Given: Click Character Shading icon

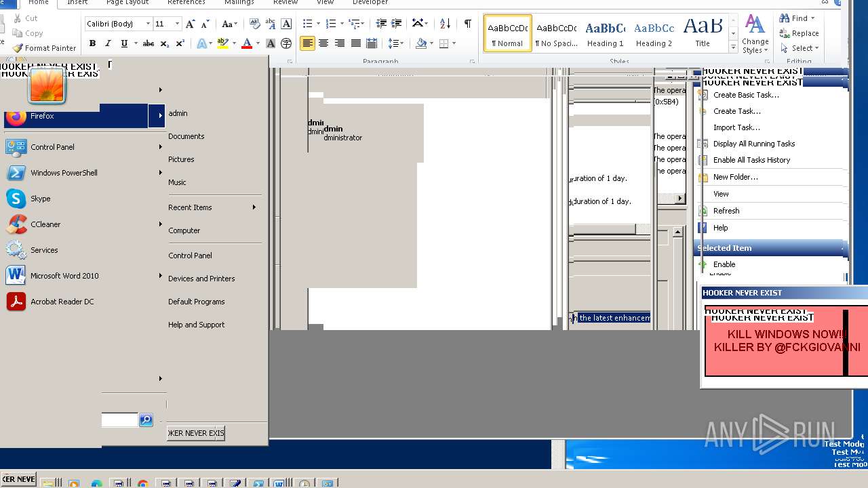Looking at the screenshot, I should pos(271,43).
